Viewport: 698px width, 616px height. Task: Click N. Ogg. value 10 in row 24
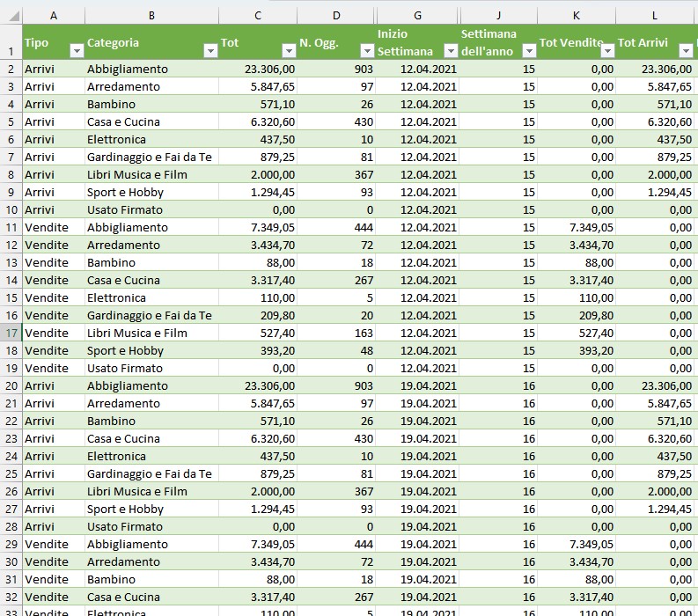pos(336,456)
